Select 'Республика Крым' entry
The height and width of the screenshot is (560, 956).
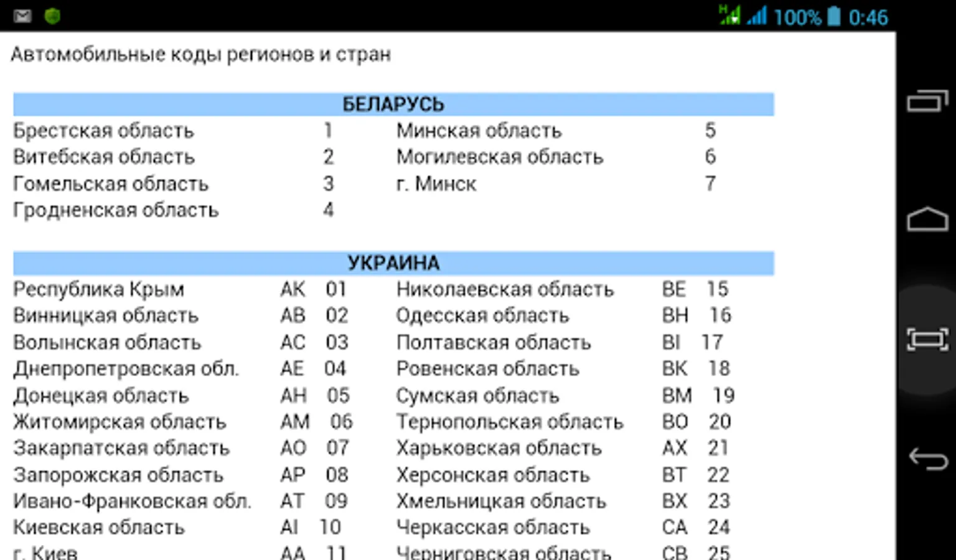click(x=98, y=289)
